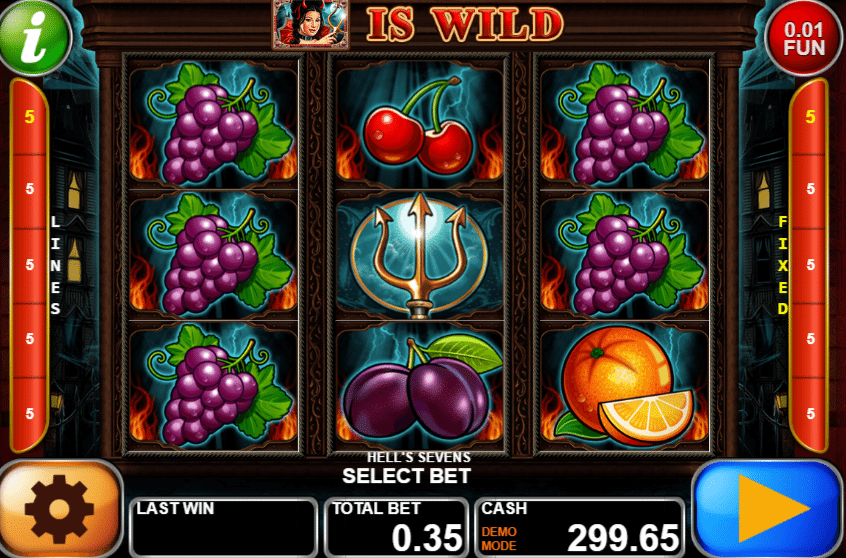846x558 pixels.
Task: Select the top yellow 5 on Lines bar
Action: tap(30, 117)
